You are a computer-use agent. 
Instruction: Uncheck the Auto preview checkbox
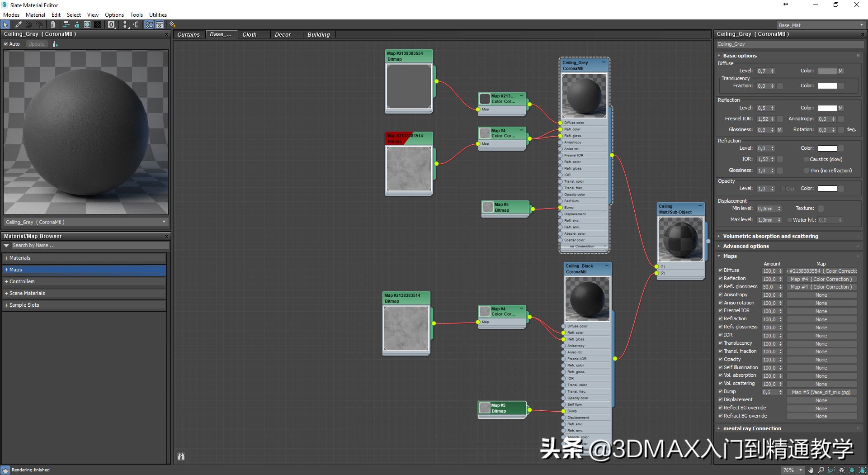click(x=6, y=44)
